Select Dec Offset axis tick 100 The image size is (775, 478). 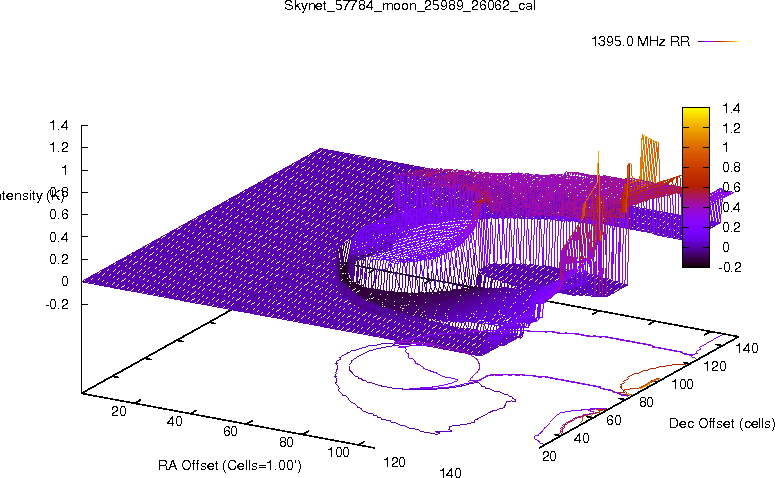pyautogui.click(x=682, y=385)
